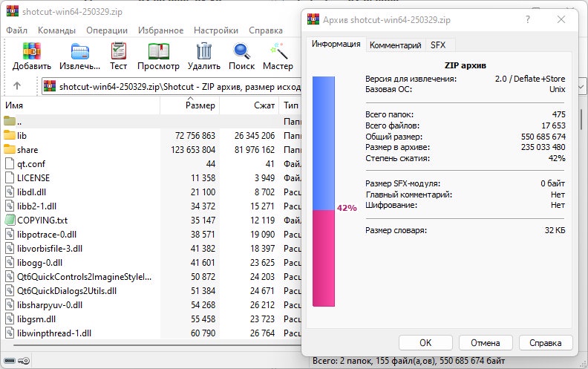Image resolution: width=588 pixels, height=369 pixels.
Task: Run the Тест archive check icon
Action: [x=119, y=51]
